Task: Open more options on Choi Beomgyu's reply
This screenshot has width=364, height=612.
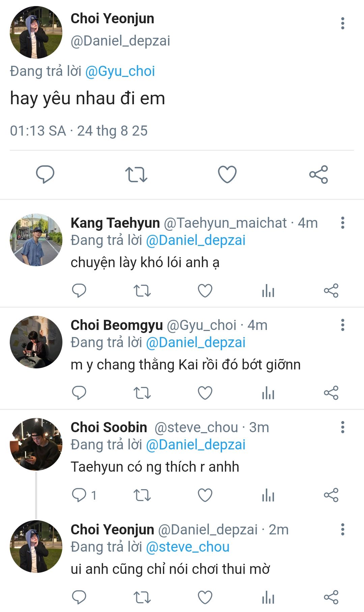Action: click(x=342, y=325)
